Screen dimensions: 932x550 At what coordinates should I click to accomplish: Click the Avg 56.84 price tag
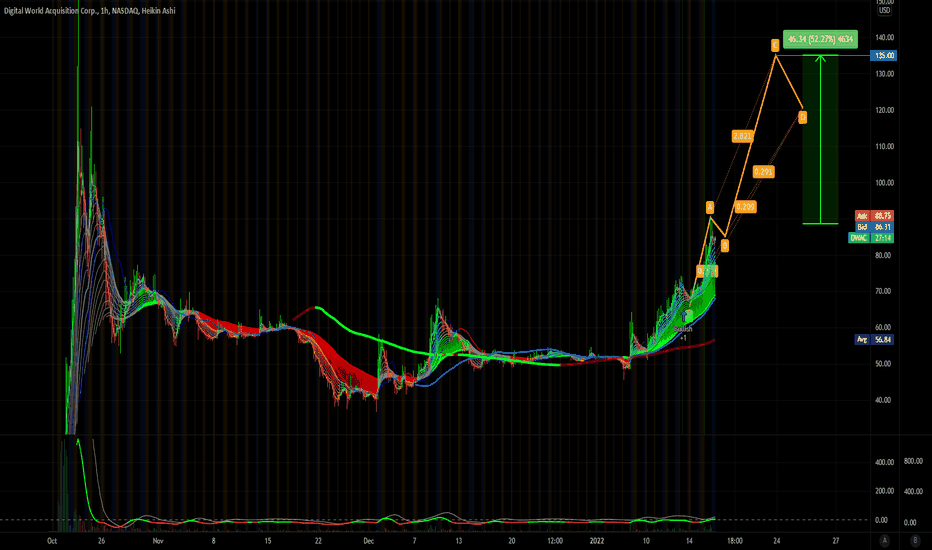pos(874,340)
